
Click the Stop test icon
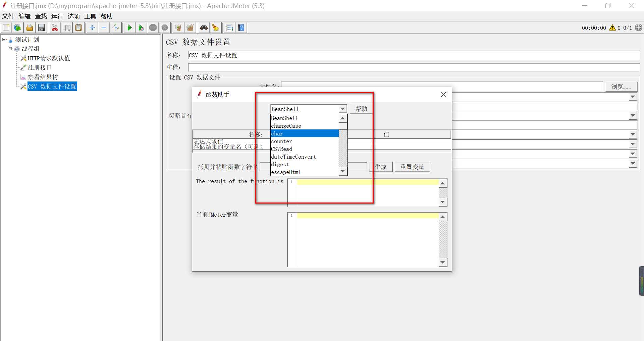[x=153, y=27]
